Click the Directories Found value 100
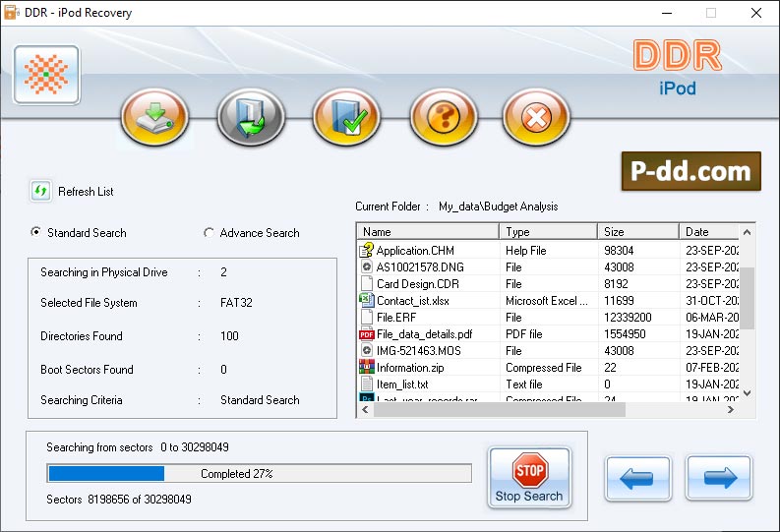This screenshot has width=780, height=532. [x=229, y=336]
